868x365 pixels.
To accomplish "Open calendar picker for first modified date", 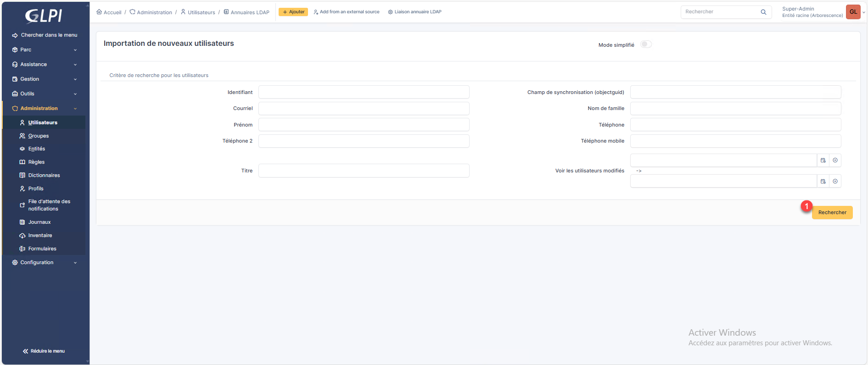I will pos(823,160).
